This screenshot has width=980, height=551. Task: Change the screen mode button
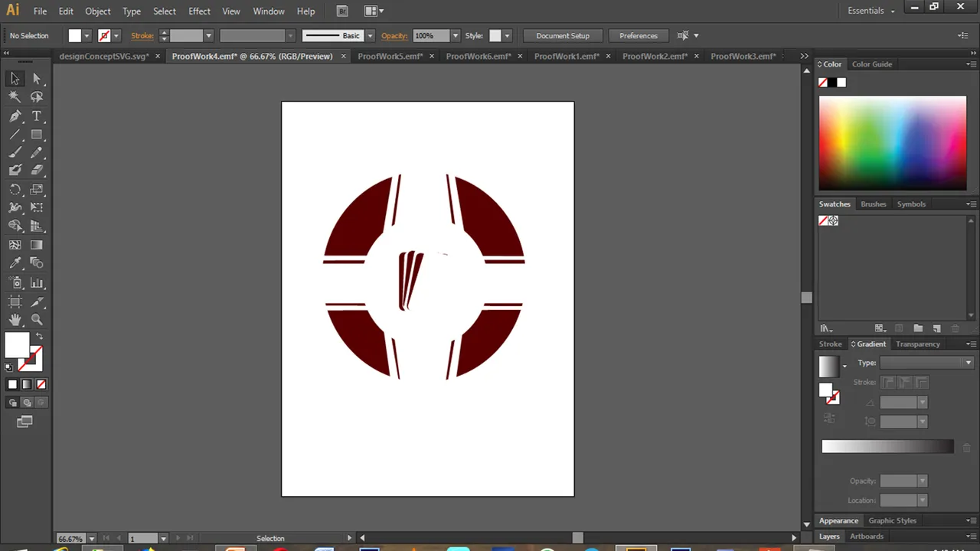tap(24, 422)
